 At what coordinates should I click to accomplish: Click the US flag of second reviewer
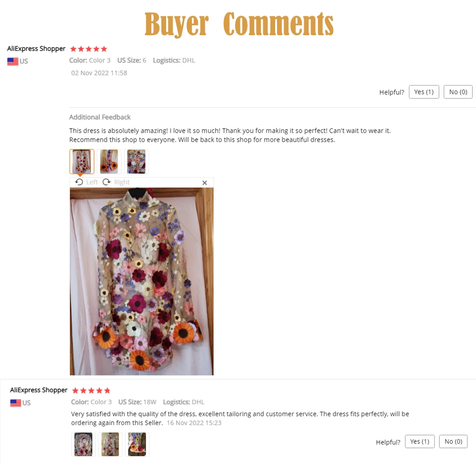point(16,403)
